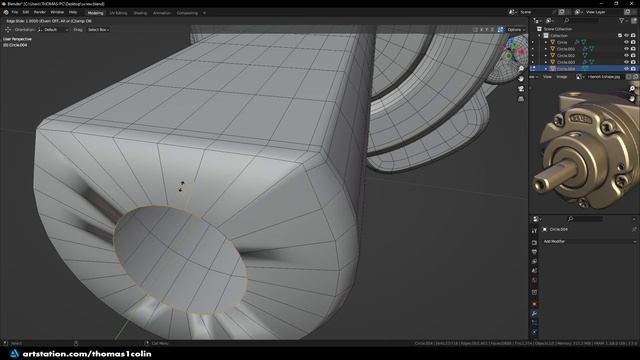640x360 pixels.
Task: Disable Circle in renders camera icon
Action: (633, 42)
